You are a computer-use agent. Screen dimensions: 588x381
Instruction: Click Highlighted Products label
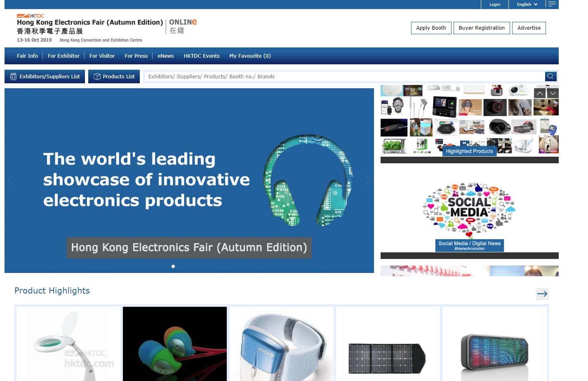point(469,151)
